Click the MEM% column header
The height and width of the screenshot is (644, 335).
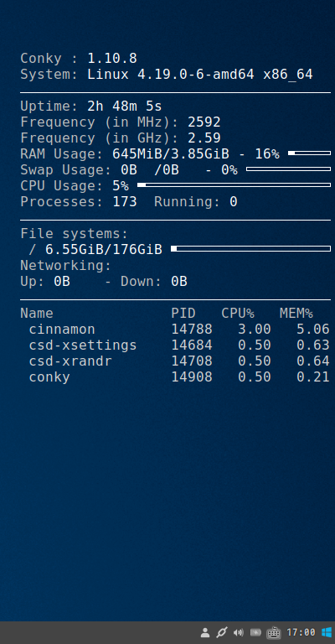click(296, 314)
